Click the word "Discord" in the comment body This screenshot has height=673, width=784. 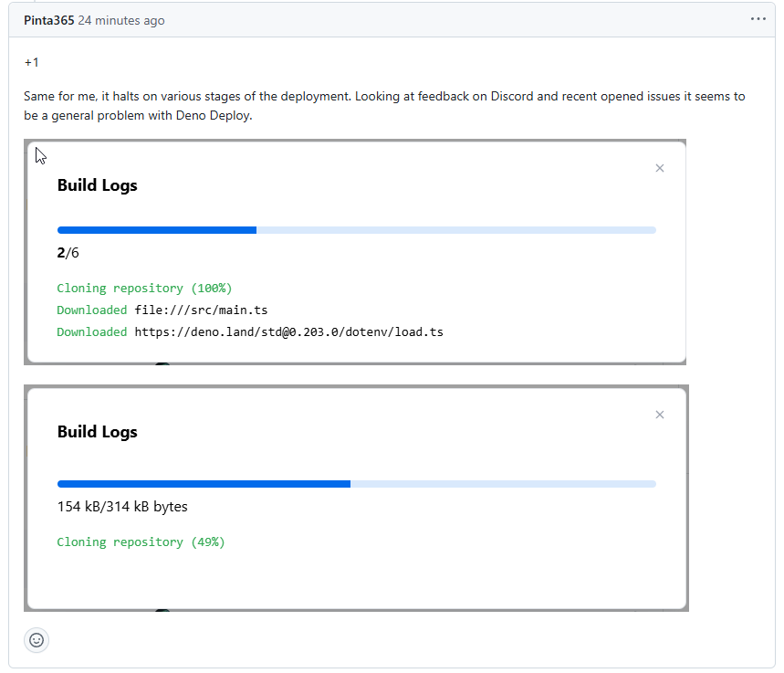click(512, 96)
